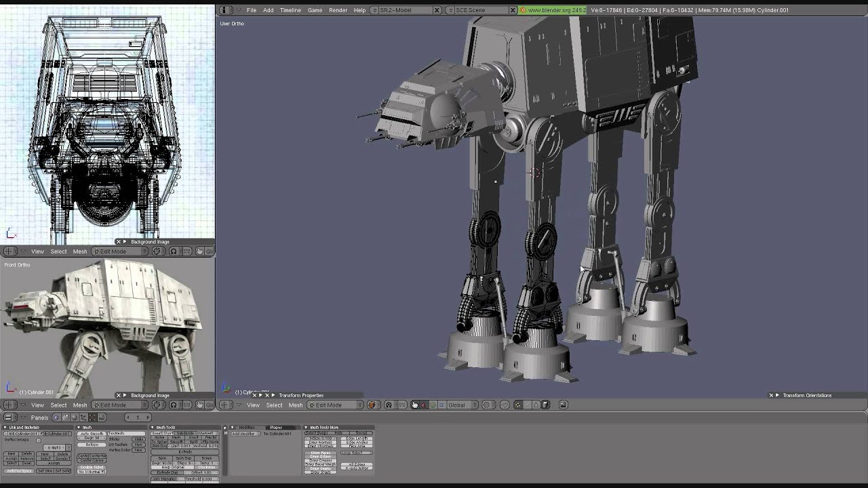Switch to Script context button in Panels
Image resolution: width=868 pixels, height=488 pixels.
click(65, 418)
